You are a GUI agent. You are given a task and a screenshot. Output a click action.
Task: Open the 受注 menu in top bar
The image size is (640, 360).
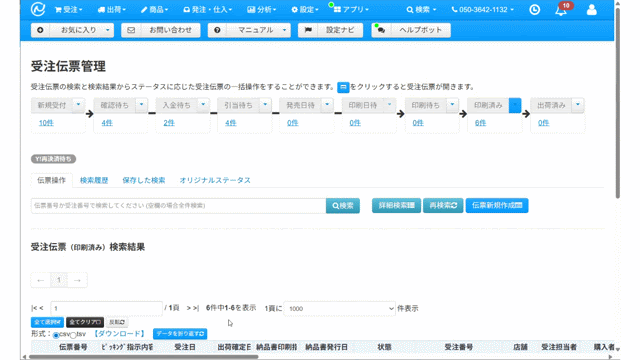(68, 9)
